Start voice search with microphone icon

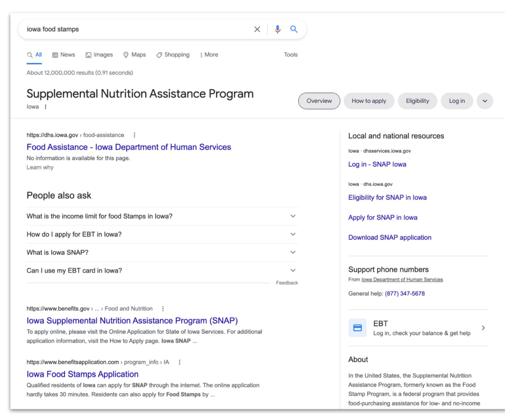(277, 29)
